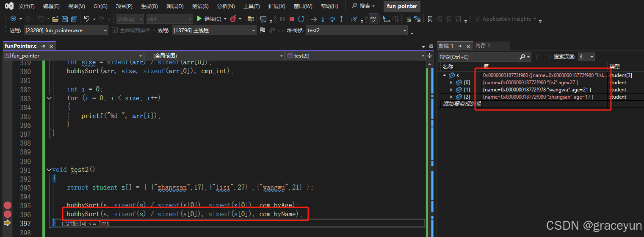Open the Git(G) menu
Viewport: 644px width, 237px height.
[100, 6]
